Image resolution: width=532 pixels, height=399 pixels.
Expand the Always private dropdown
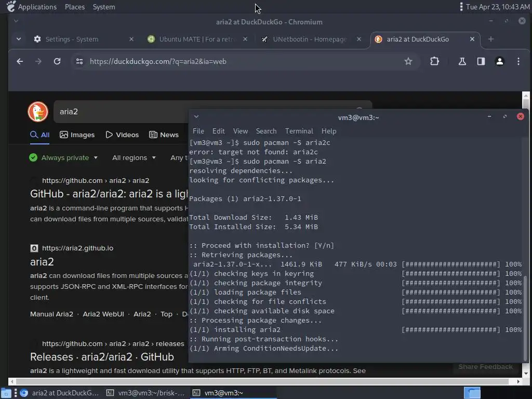tap(96, 158)
